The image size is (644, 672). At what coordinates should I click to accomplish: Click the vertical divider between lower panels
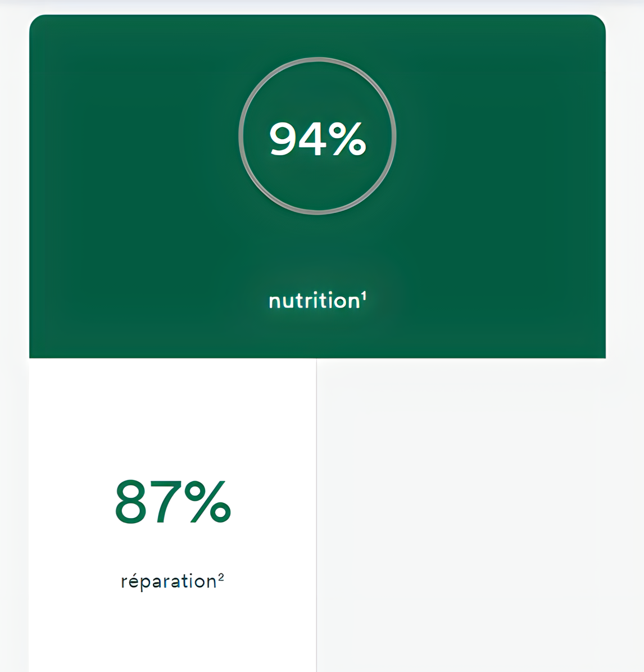316,514
